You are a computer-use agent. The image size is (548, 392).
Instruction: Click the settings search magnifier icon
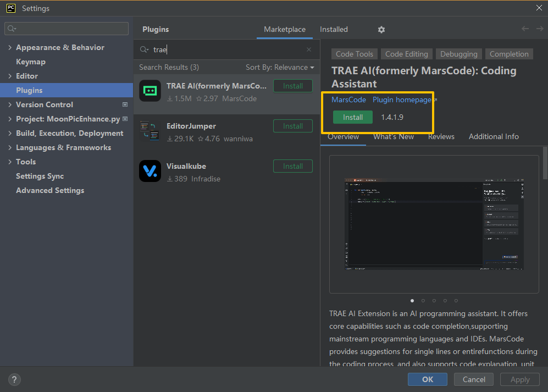click(12, 29)
